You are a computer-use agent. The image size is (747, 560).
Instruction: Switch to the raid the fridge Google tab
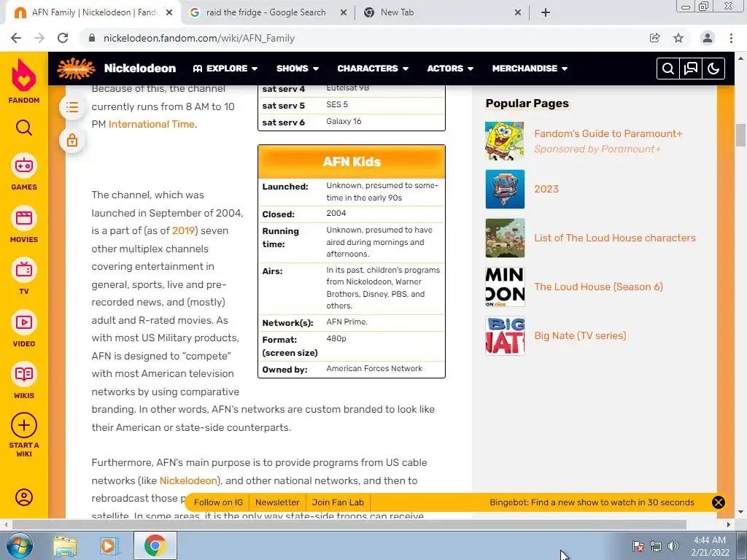(268, 12)
